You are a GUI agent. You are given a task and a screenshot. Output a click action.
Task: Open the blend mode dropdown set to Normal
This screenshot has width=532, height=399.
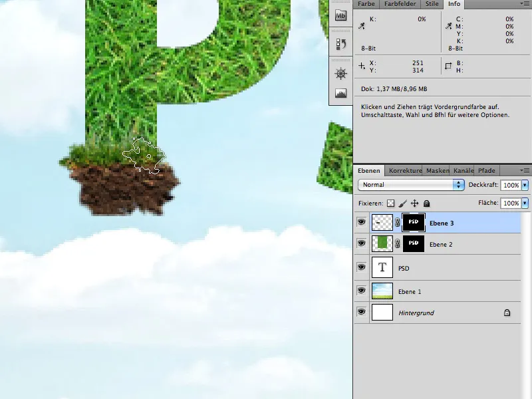point(411,185)
